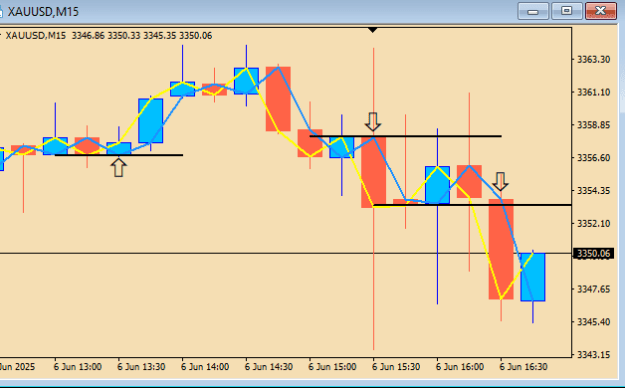
Task: Click the 3352.10 price scale label
Action: click(594, 223)
